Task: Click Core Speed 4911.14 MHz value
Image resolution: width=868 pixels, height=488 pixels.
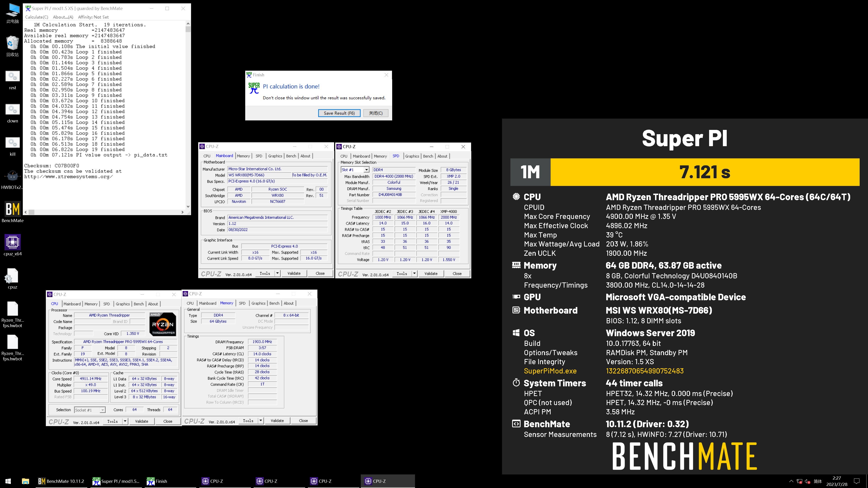Action: click(91, 379)
